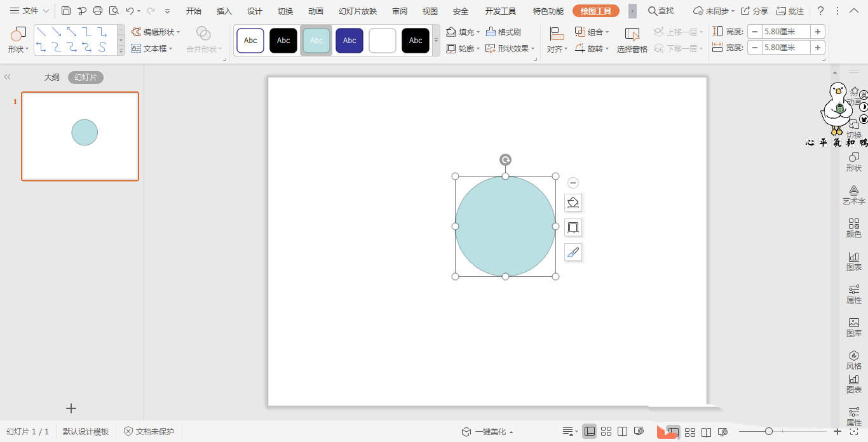The height and width of the screenshot is (442, 868).
Task: Click the floating outline icon beside circle
Action: click(573, 227)
